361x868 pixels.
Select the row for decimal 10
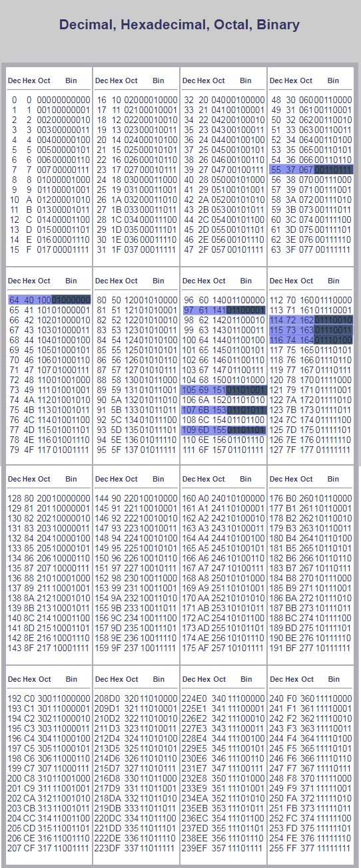click(49, 200)
